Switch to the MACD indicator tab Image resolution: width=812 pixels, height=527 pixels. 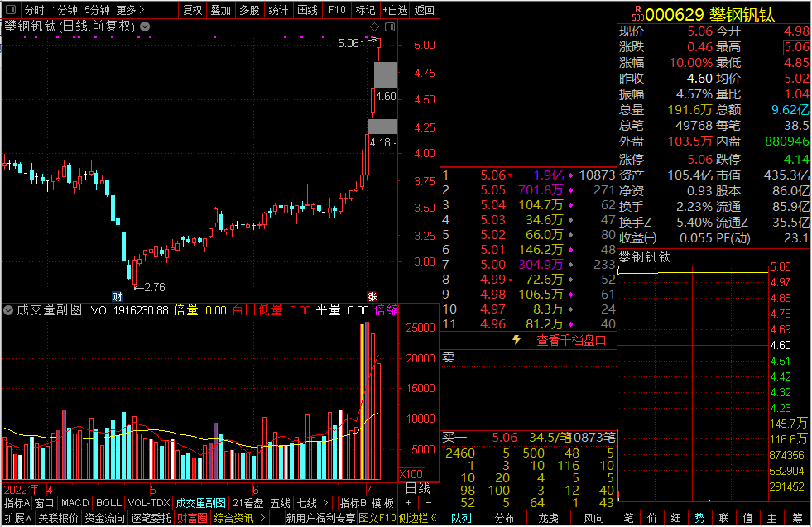coord(74,503)
